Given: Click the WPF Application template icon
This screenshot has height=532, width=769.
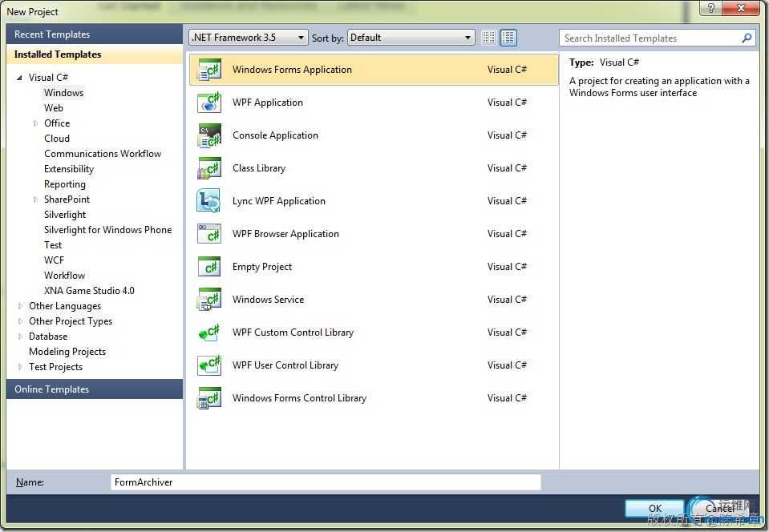Looking at the screenshot, I should point(209,103).
